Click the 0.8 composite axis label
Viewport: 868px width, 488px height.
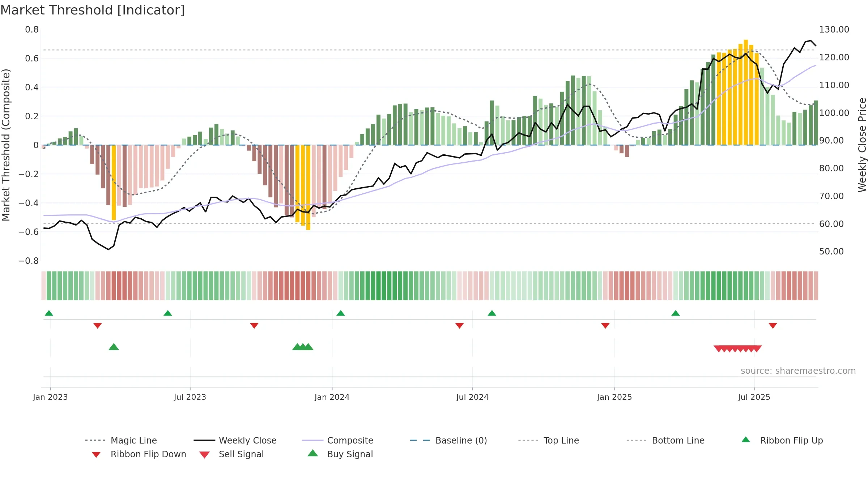coord(32,30)
